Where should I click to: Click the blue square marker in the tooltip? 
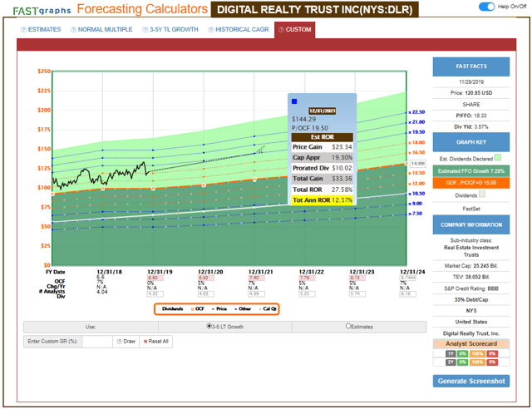[x=294, y=101]
